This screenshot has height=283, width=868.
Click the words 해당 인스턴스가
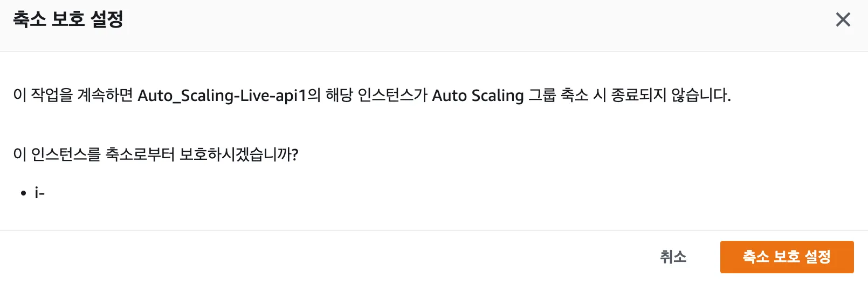[x=376, y=96]
